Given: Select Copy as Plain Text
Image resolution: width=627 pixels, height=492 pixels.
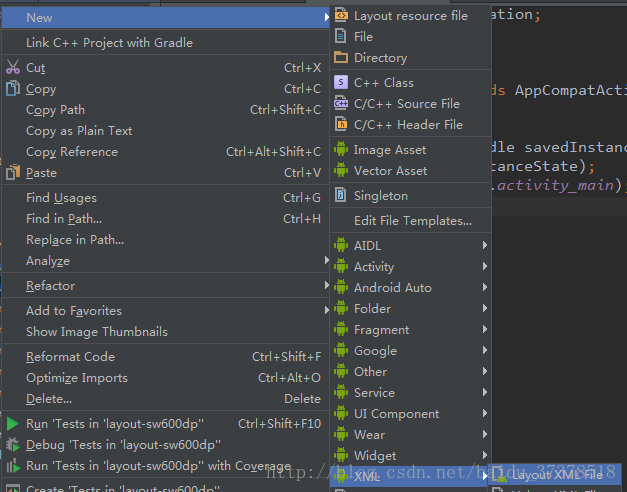Looking at the screenshot, I should click(x=166, y=130).
